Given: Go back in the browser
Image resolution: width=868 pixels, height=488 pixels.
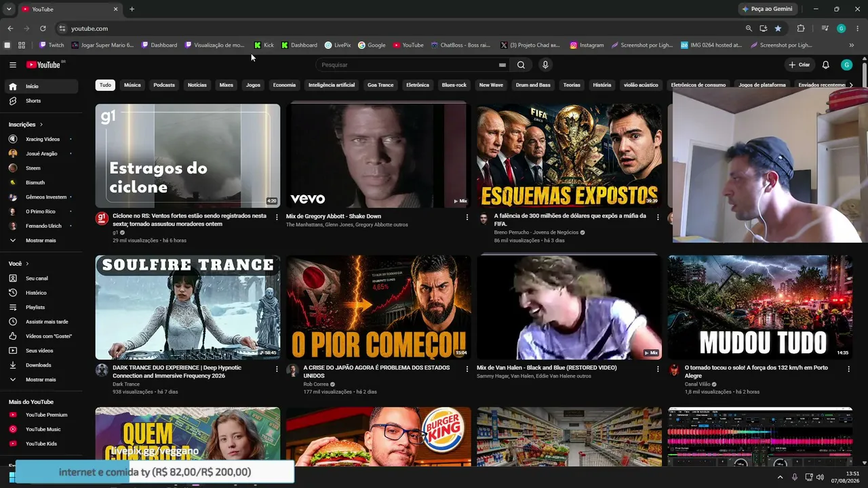Looking at the screenshot, I should [10, 28].
